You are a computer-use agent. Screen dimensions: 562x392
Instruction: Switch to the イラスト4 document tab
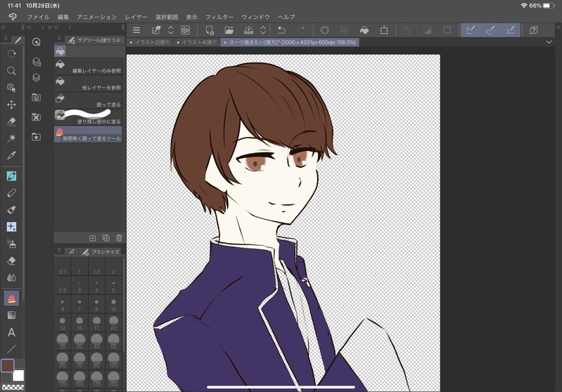pyautogui.click(x=197, y=42)
